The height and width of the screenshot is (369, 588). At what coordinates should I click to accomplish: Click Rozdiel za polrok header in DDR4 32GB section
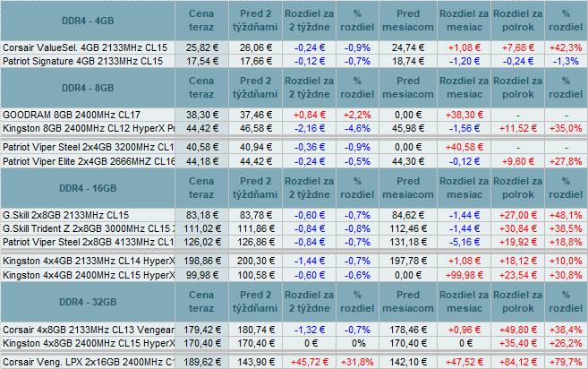click(518, 302)
